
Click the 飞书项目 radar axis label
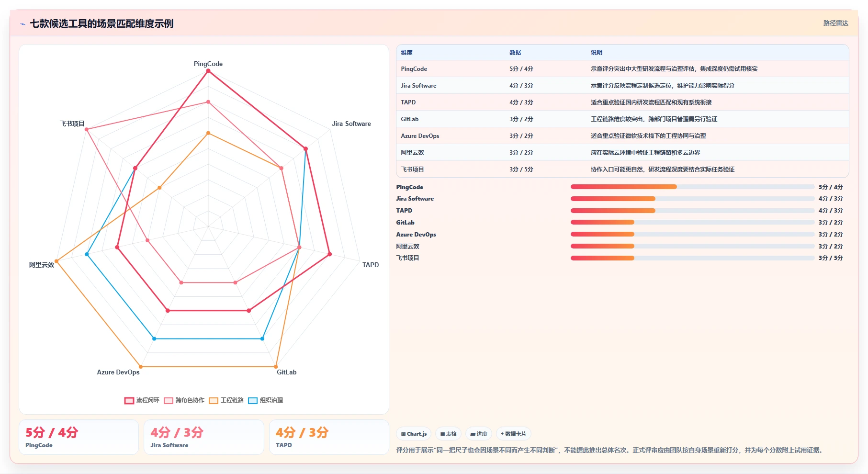tap(72, 124)
